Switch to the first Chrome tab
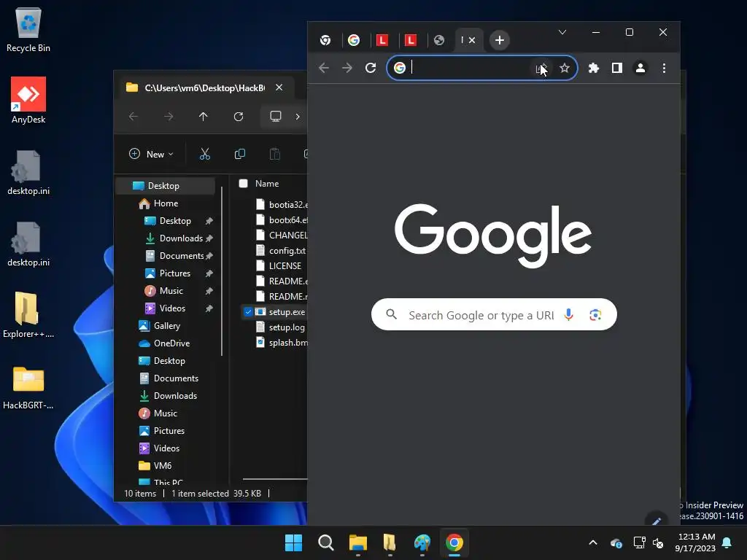 pos(325,40)
